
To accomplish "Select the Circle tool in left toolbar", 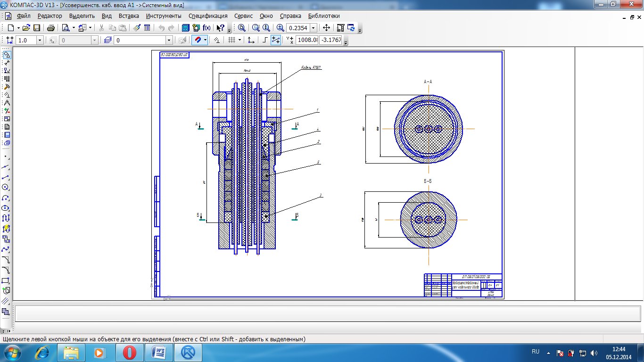I will [x=6, y=187].
